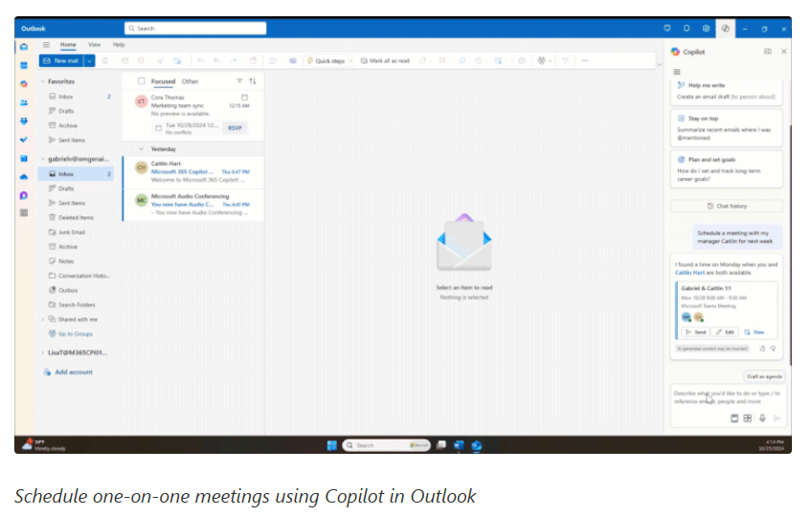The width and height of the screenshot is (812, 517).
Task: Open the Groups app in the sidebar
Action: (24, 122)
